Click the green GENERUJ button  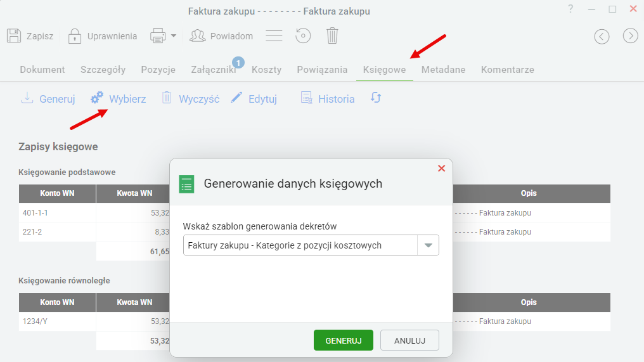click(344, 340)
